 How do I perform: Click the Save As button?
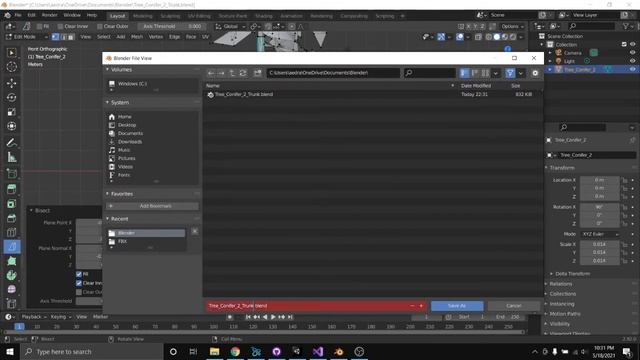(457, 306)
